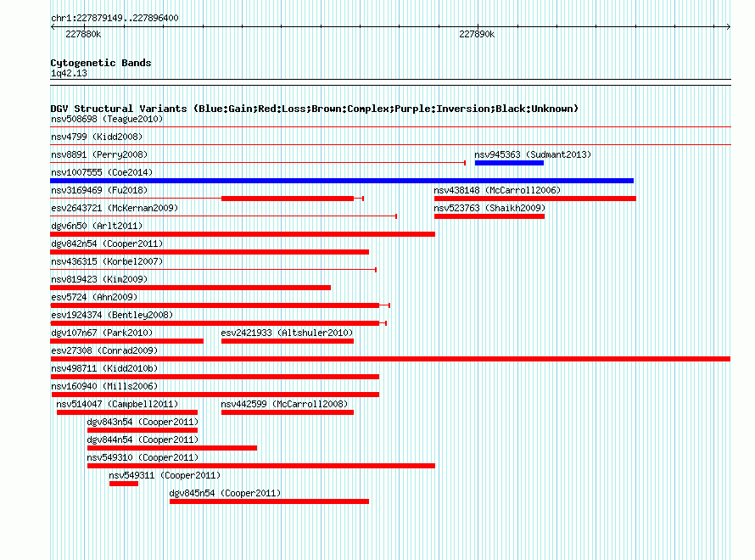Click the red dgv6n50 loss bar

point(243,234)
